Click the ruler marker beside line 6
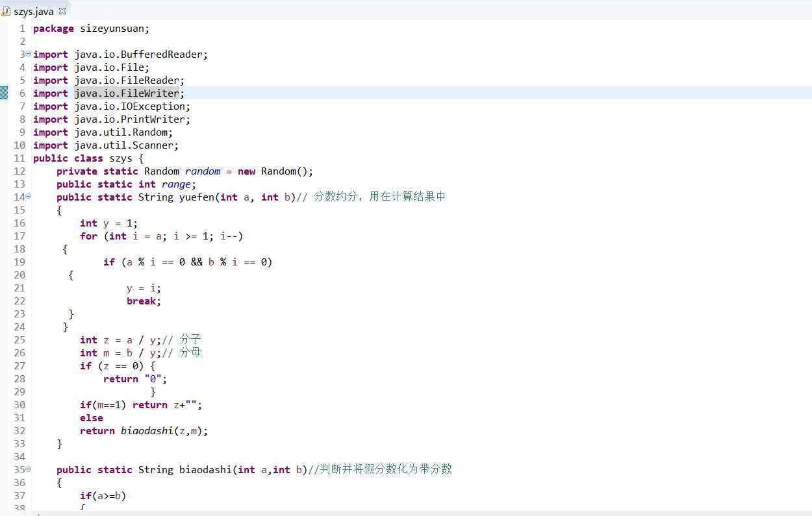Screen dimensions: 812x516 3,93
